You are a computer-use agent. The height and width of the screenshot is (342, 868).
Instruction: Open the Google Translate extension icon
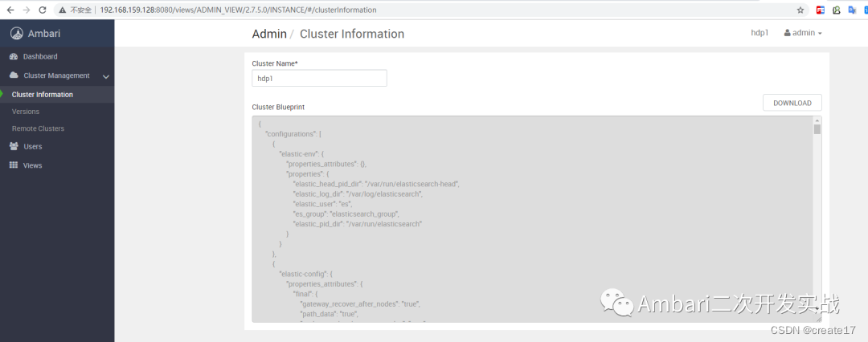pyautogui.click(x=851, y=10)
